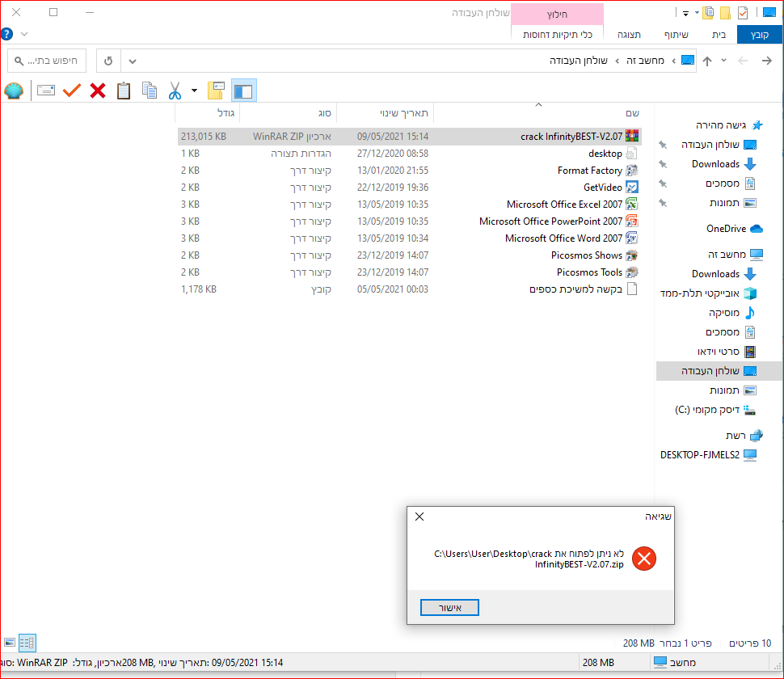Open the Customize Quick Access Toolbar dropdown
784x679 pixels.
pos(685,13)
